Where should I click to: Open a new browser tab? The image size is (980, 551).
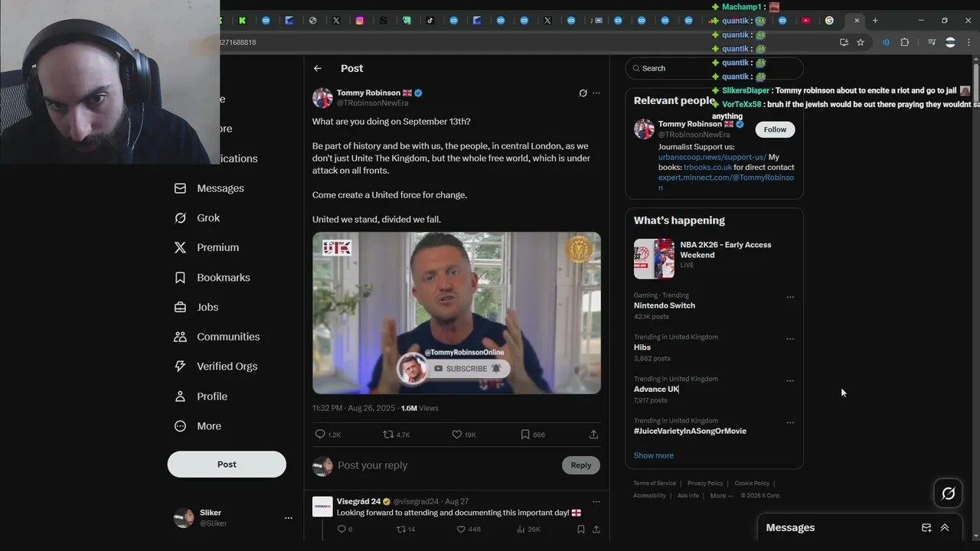875,21
